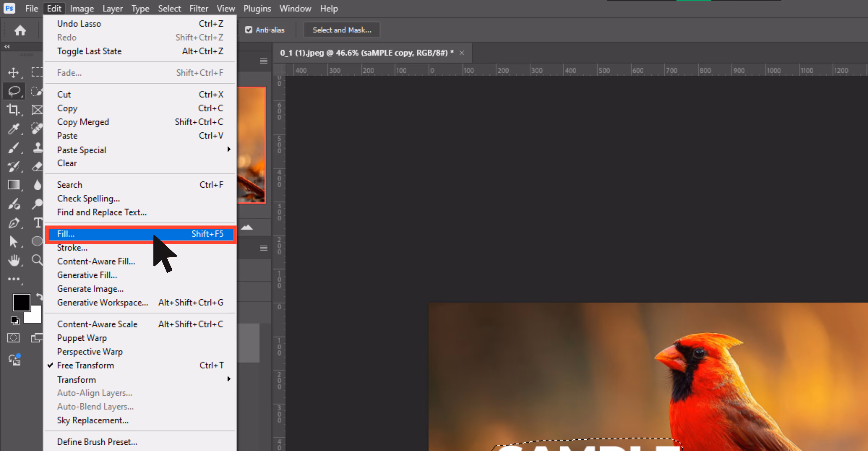The height and width of the screenshot is (451, 868).
Task: Select the Dodge tool
Action: coord(37,204)
